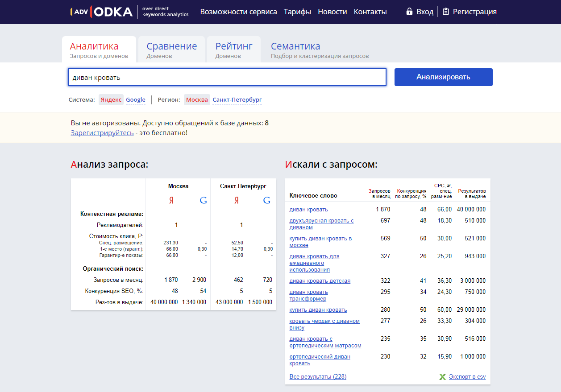Click the Экспорт в csv link
The width and height of the screenshot is (561, 392).
point(466,376)
